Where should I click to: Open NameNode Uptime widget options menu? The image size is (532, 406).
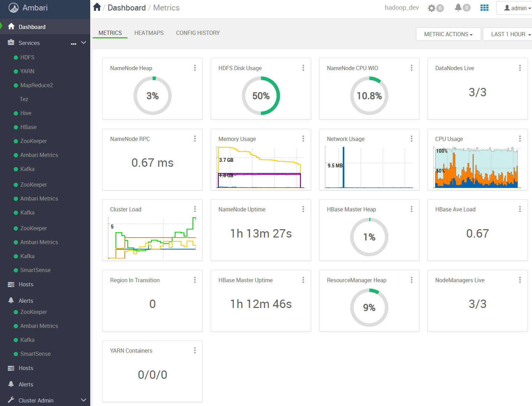(303, 209)
